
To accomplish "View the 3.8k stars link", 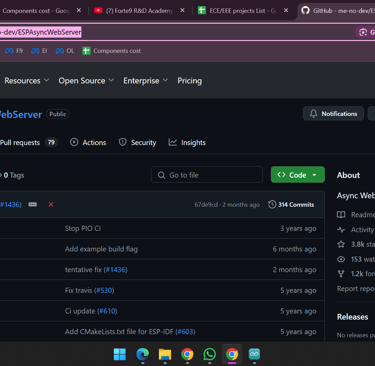I will 356,244.
